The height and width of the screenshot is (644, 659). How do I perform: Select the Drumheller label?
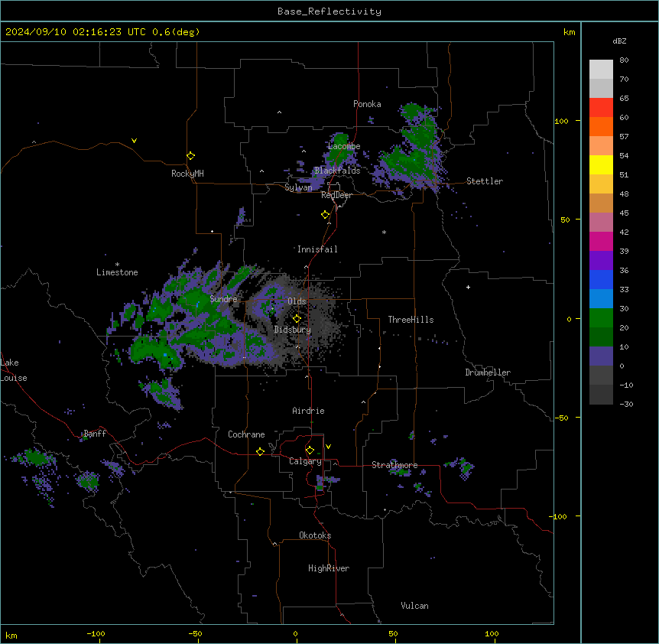click(x=488, y=372)
